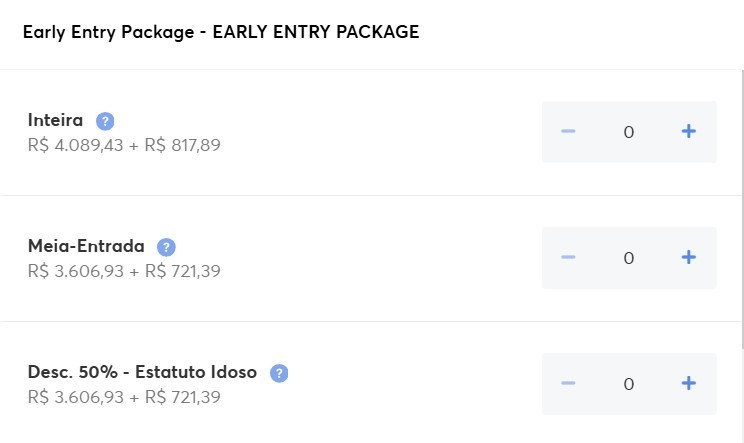Click question mark beside Estatuto Idoso
744x443 pixels.
[279, 373]
